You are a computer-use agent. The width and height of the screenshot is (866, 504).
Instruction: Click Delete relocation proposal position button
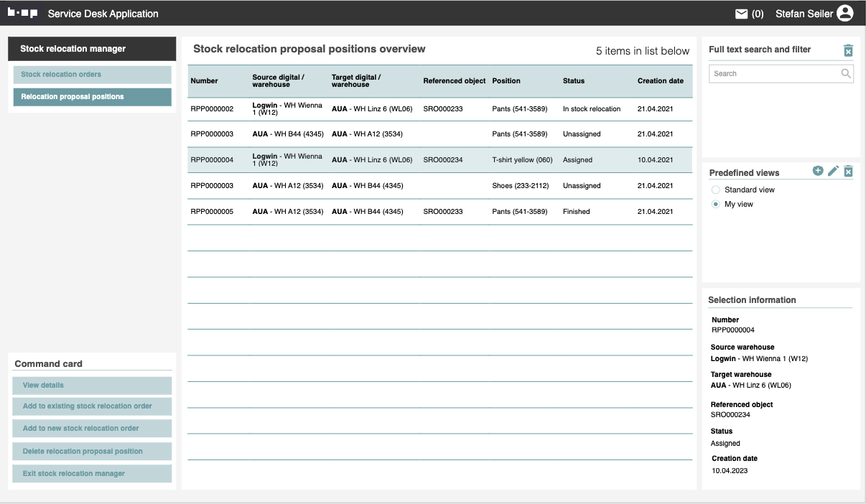(x=92, y=452)
